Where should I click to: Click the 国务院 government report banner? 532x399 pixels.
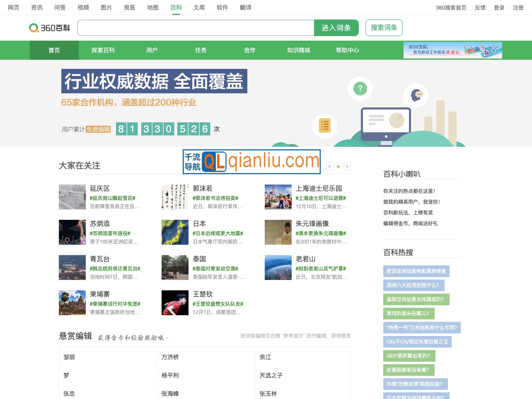[x=452, y=50]
